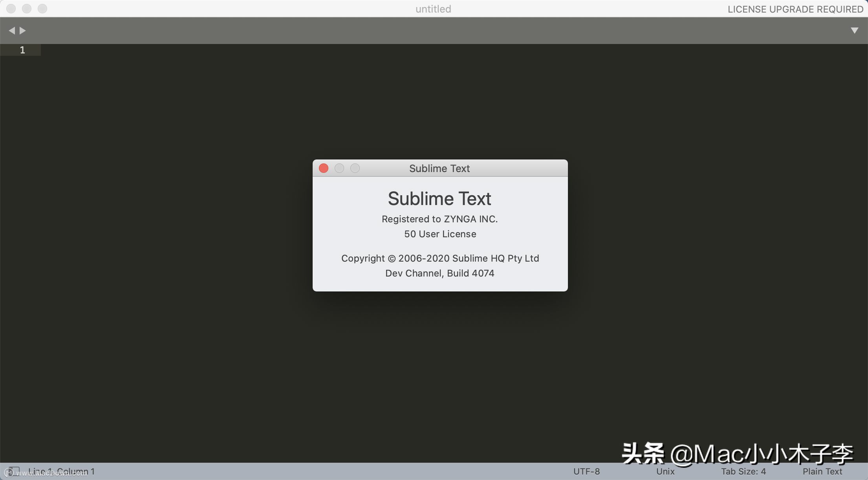Viewport: 868px width, 480px height.
Task: Click the main window's red close button
Action: 11,9
